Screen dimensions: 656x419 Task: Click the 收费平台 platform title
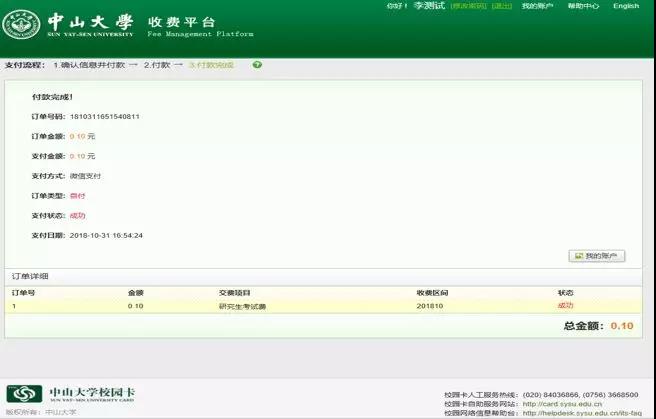coord(181,21)
